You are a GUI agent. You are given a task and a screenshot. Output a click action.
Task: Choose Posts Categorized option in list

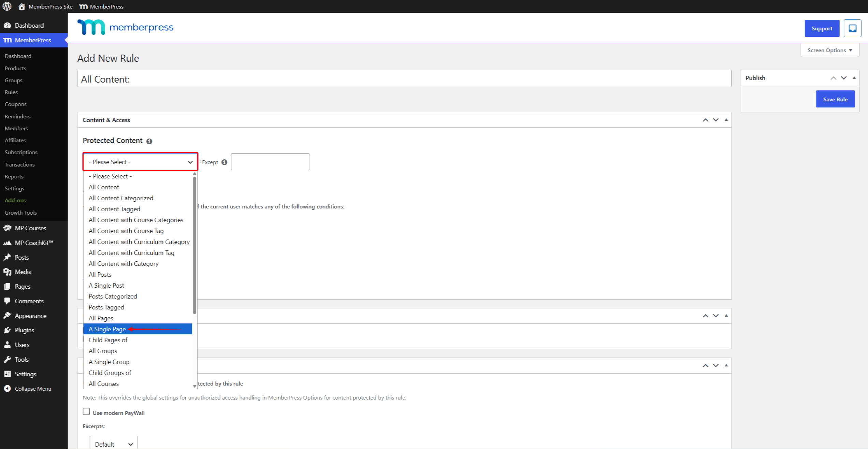click(138, 296)
